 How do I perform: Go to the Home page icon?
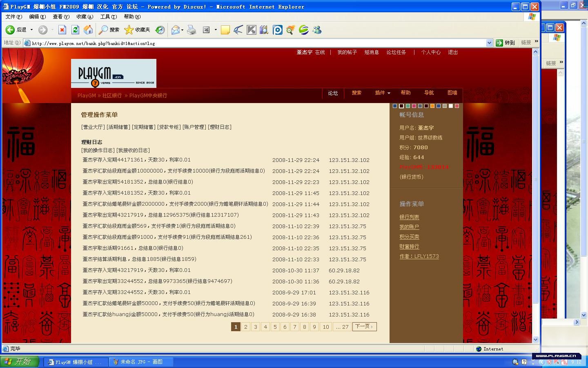[x=88, y=30]
